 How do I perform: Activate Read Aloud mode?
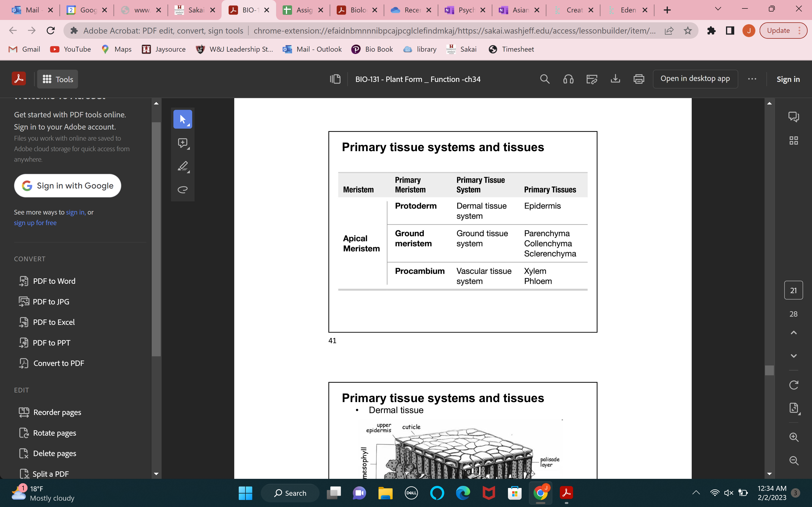[x=568, y=79]
